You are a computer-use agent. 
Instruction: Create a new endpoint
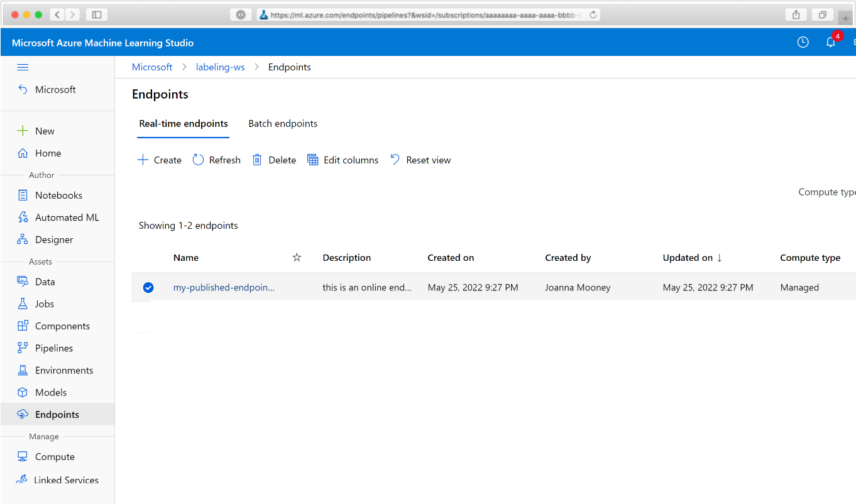160,160
